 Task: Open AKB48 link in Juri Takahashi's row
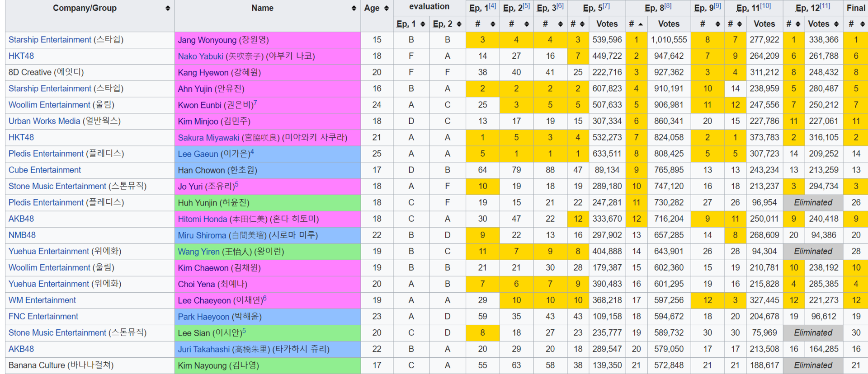(x=21, y=349)
